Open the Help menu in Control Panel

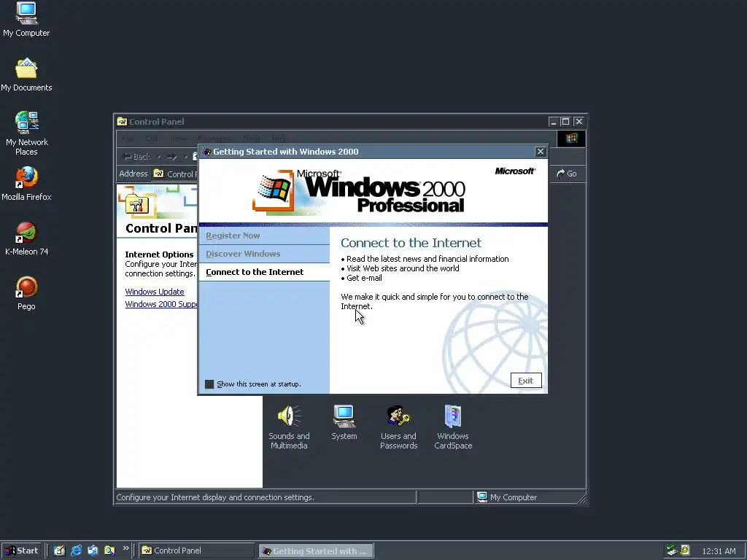[279, 138]
